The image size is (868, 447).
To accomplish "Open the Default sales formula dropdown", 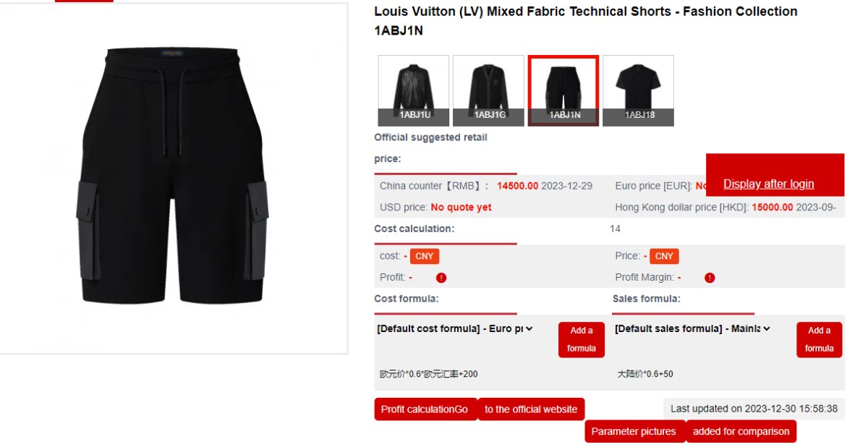I will coord(693,329).
